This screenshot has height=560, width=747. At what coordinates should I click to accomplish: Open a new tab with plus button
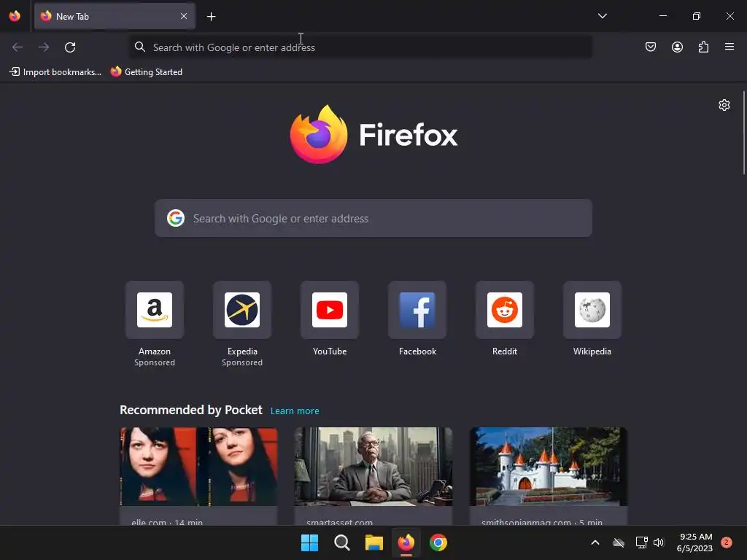(x=211, y=17)
